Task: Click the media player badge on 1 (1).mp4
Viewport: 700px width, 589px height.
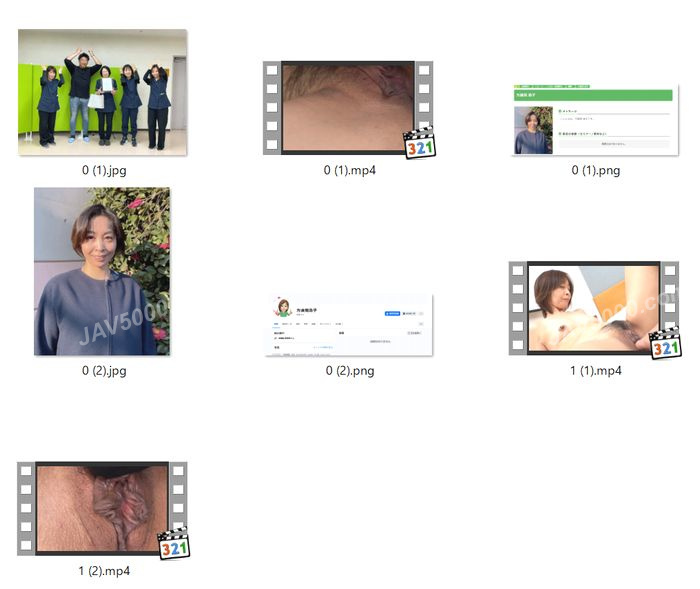Action: point(665,343)
